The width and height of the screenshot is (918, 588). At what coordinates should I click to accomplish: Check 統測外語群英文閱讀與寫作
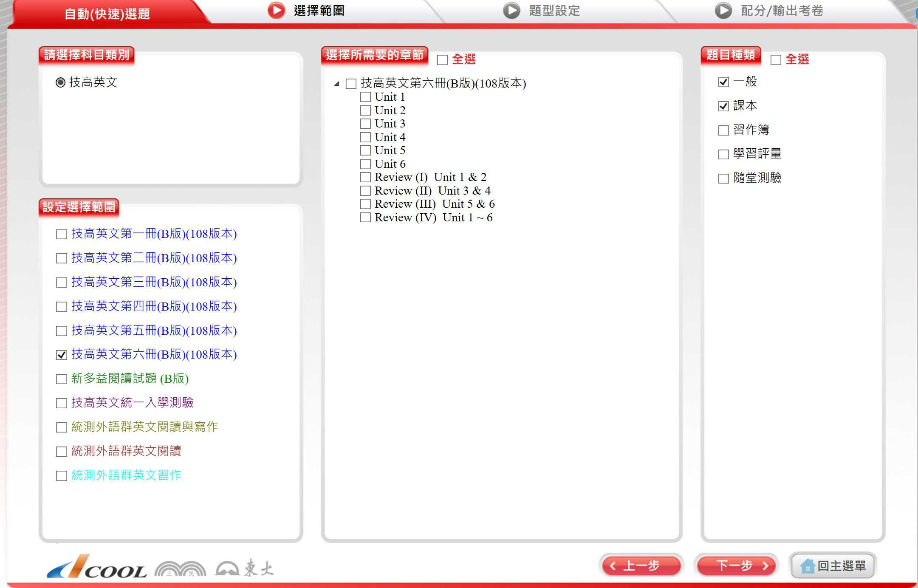click(x=62, y=427)
